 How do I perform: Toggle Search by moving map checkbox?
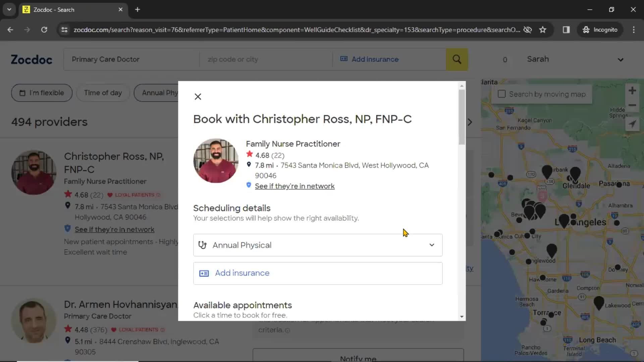point(502,94)
